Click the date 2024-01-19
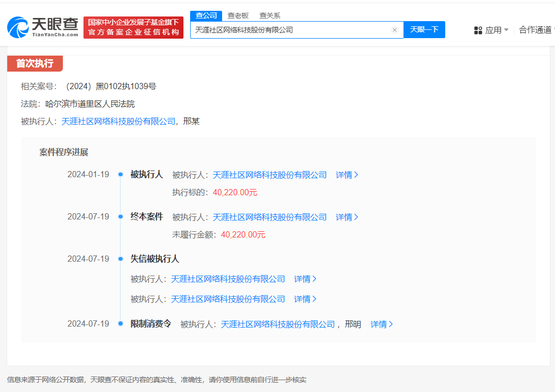Image resolution: width=555 pixels, height=392 pixels. click(x=88, y=175)
